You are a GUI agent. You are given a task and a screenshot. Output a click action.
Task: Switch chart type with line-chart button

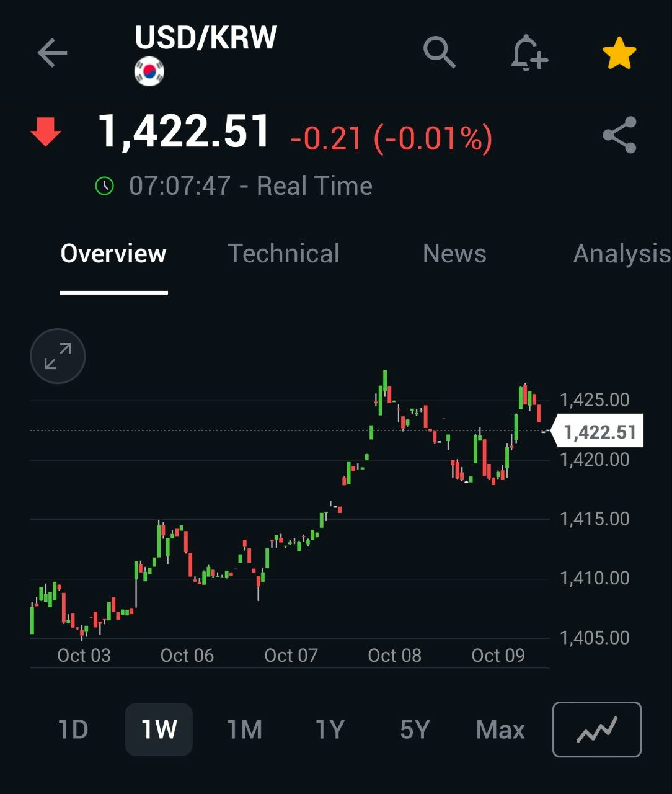click(x=597, y=729)
